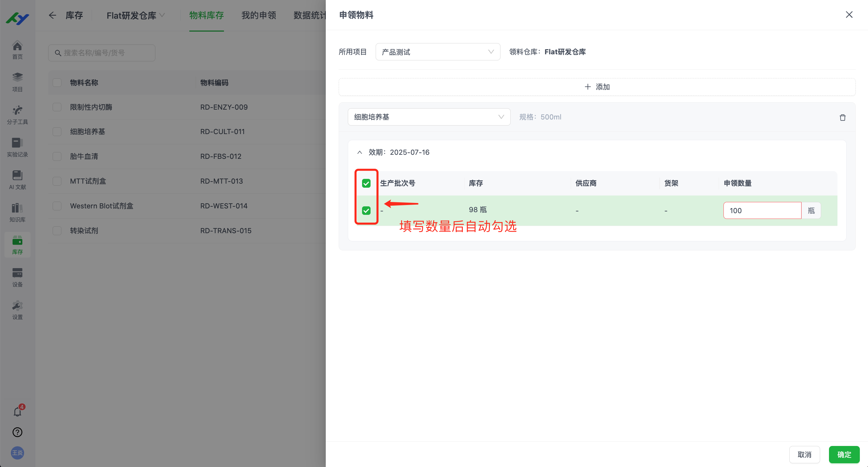868x467 pixels.
Task: Open the 细胞培养基 material dropdown
Action: [429, 117]
